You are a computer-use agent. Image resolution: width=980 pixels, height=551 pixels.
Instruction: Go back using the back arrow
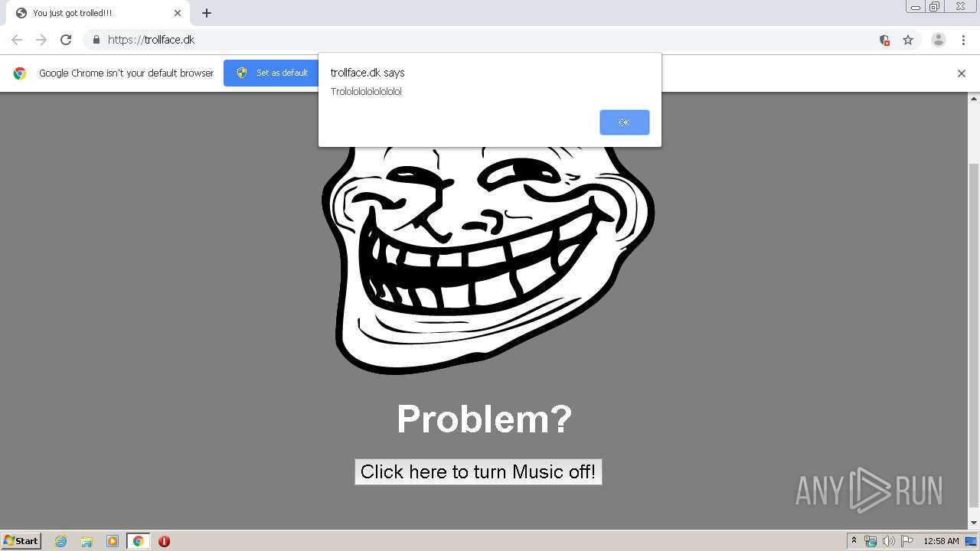point(17,40)
